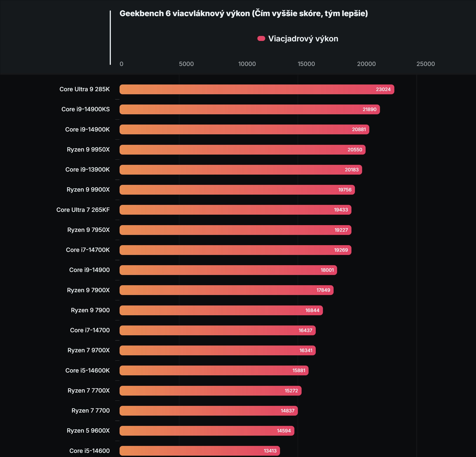Select the 15881 score on the Core i5-14600K bar
The width and height of the screenshot is (476, 457).
299,371
